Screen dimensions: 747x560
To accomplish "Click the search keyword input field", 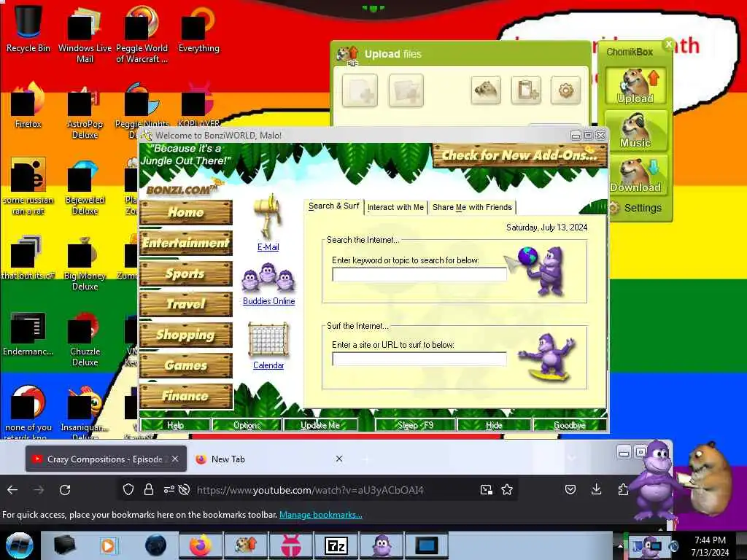I will (419, 274).
